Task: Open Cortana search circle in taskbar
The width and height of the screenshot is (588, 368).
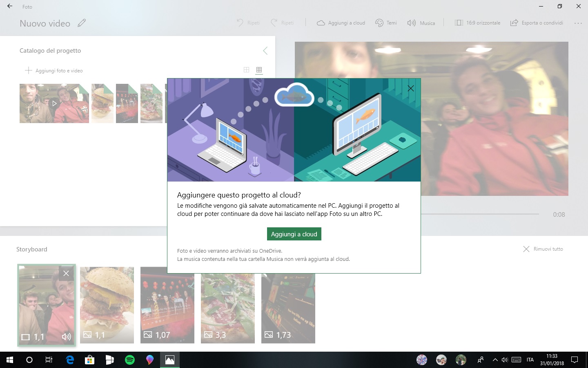Action: [29, 360]
